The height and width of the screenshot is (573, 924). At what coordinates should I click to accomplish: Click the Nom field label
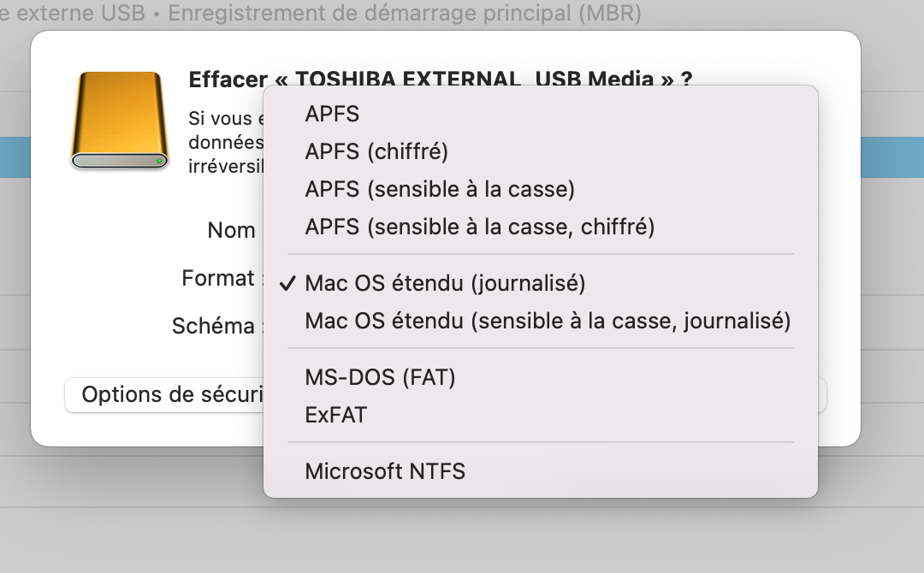pyautogui.click(x=231, y=230)
